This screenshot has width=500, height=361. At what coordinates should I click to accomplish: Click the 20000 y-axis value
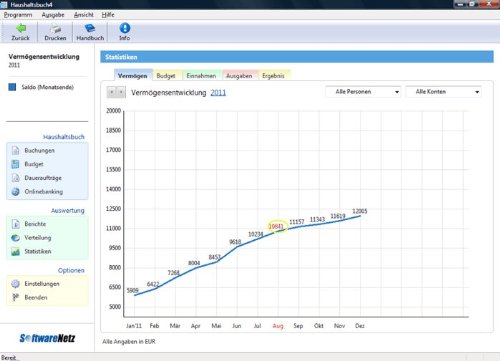[x=113, y=111]
